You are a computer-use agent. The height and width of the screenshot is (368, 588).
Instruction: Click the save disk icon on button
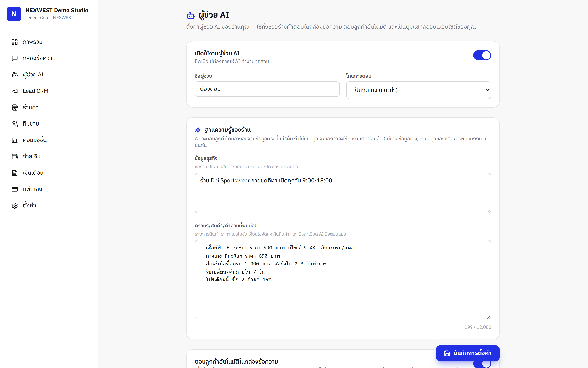pos(447,353)
